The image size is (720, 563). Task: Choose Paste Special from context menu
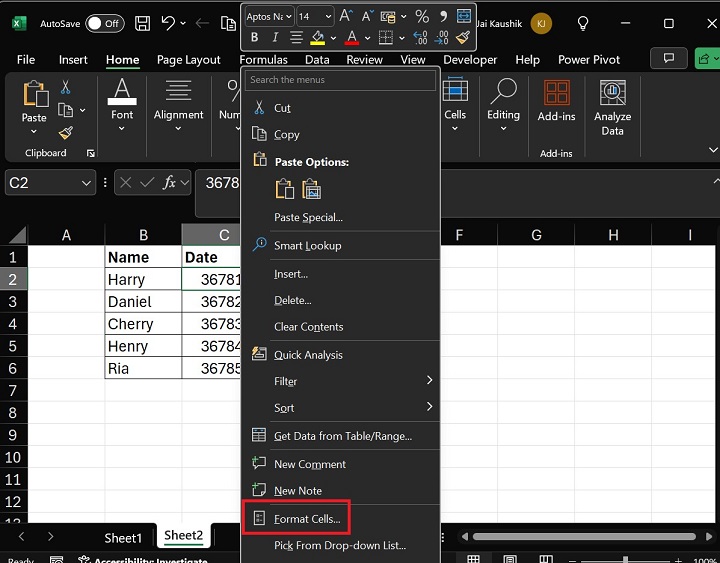click(308, 217)
